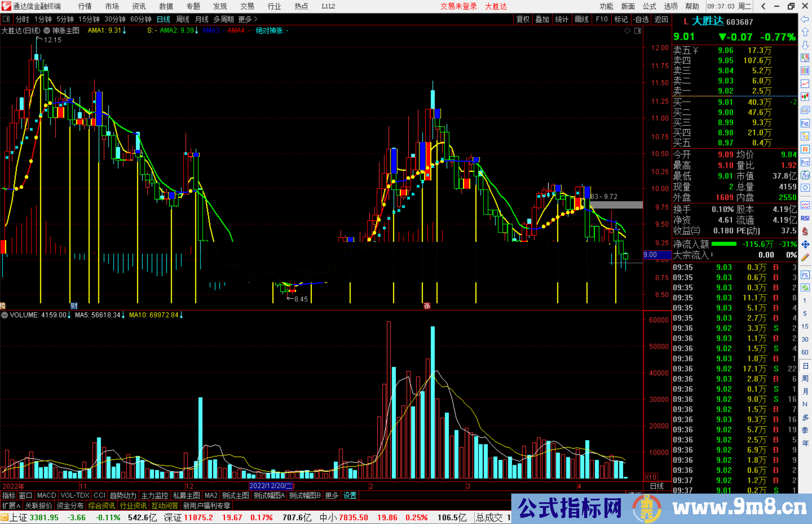Click the 复权 button
Viewport: 812px width, 524px height.
pos(523,19)
